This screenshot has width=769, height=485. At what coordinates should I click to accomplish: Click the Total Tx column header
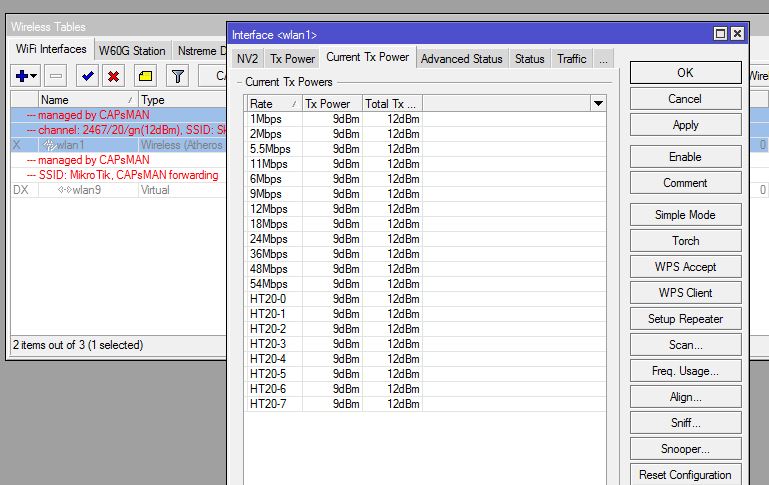pos(392,103)
